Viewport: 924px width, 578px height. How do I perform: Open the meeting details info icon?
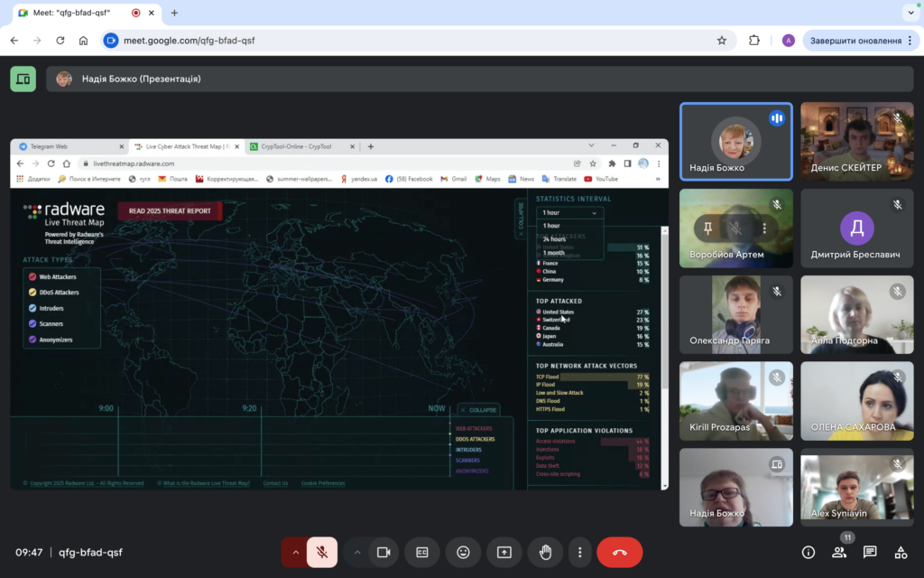tap(808, 553)
